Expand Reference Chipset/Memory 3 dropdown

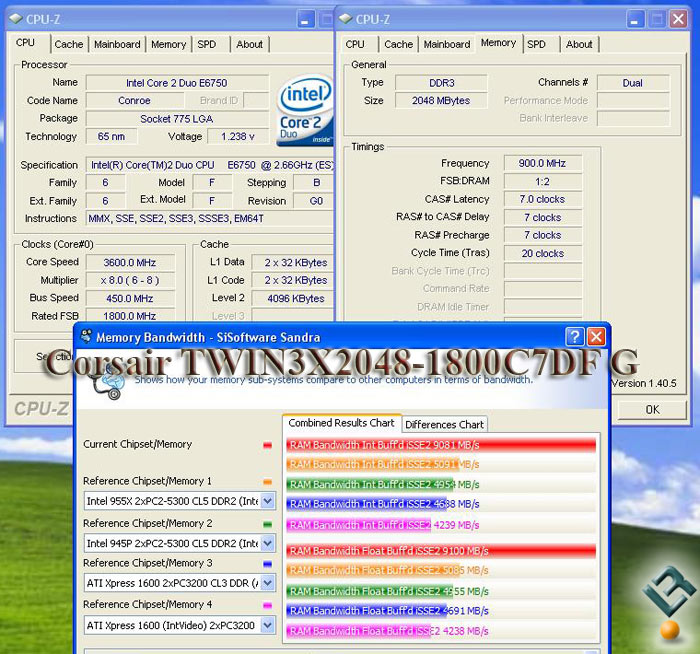267,583
